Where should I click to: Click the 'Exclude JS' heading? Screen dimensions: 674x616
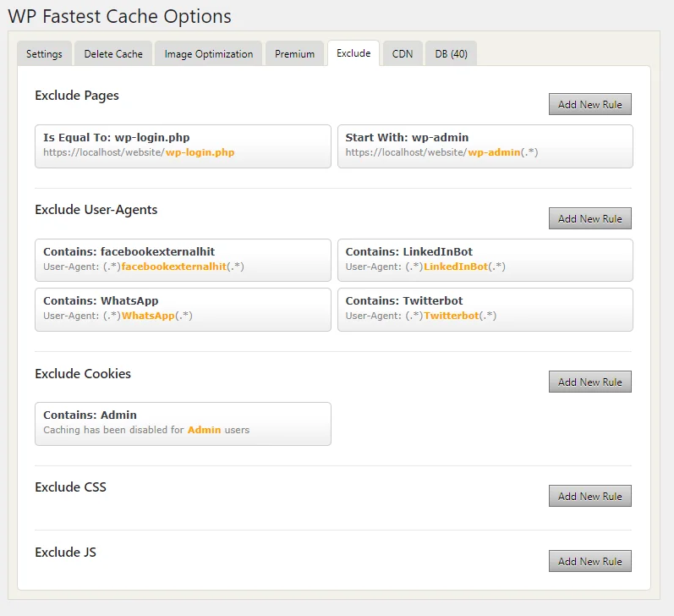(x=66, y=552)
